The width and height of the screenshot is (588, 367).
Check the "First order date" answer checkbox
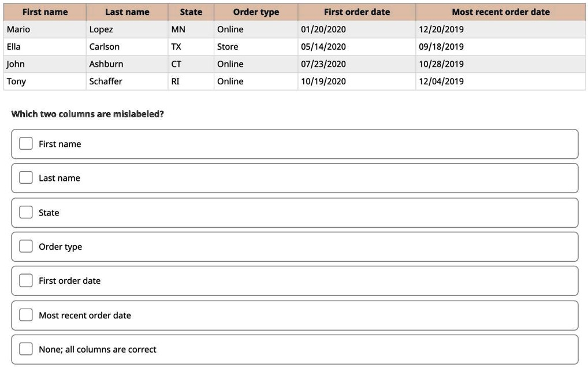pyautogui.click(x=25, y=280)
